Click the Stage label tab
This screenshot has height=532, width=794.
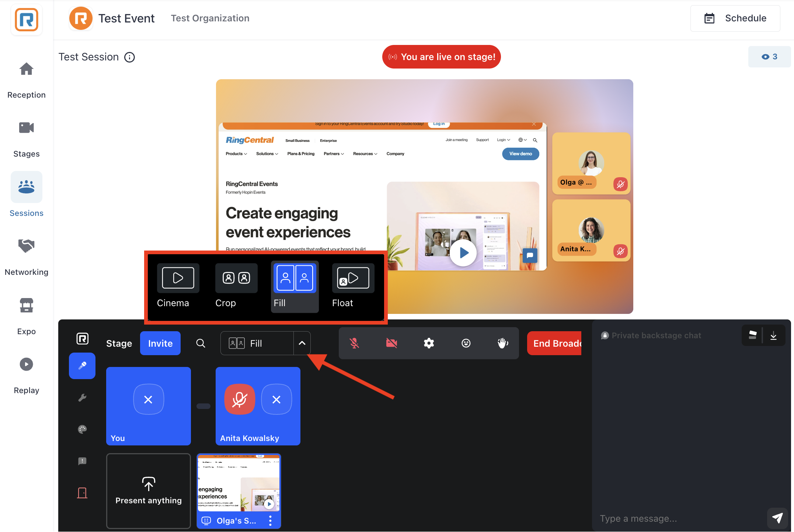tap(119, 343)
